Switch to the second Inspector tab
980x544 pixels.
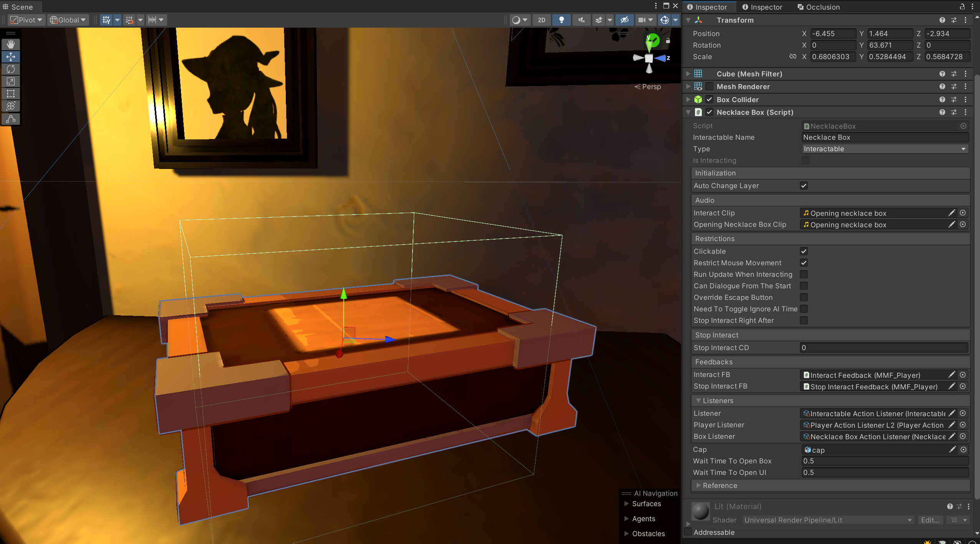coord(762,7)
